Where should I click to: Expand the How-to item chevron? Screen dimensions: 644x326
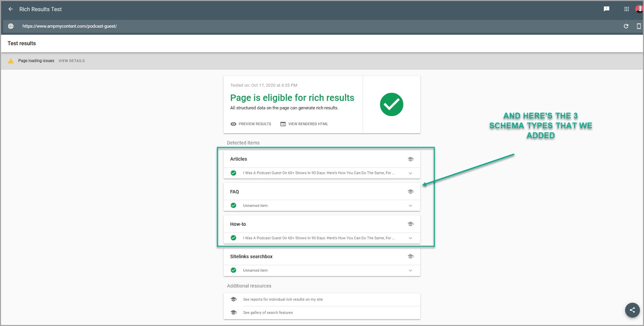click(x=410, y=238)
